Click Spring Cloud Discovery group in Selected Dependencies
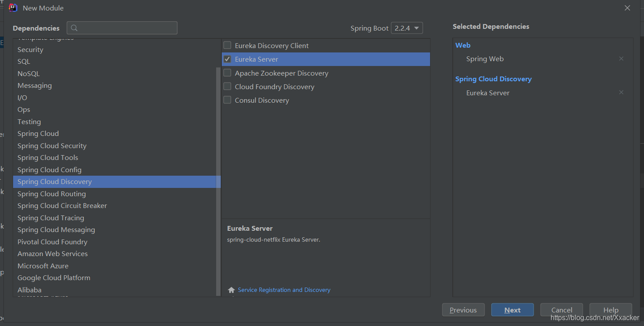The height and width of the screenshot is (326, 644). tap(493, 79)
